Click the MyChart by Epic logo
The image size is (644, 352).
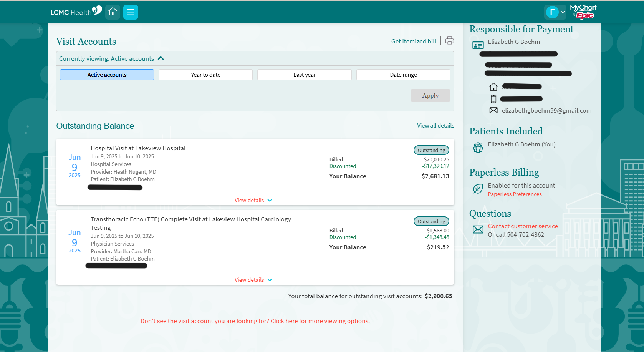(x=583, y=12)
